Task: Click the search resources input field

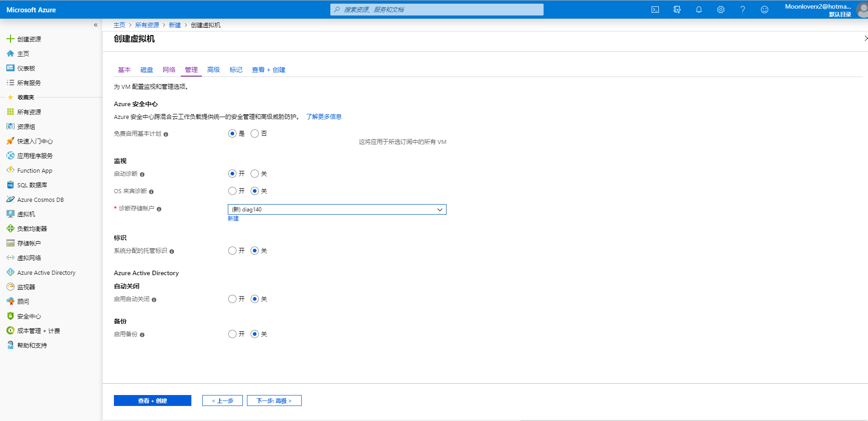Action: (x=437, y=10)
